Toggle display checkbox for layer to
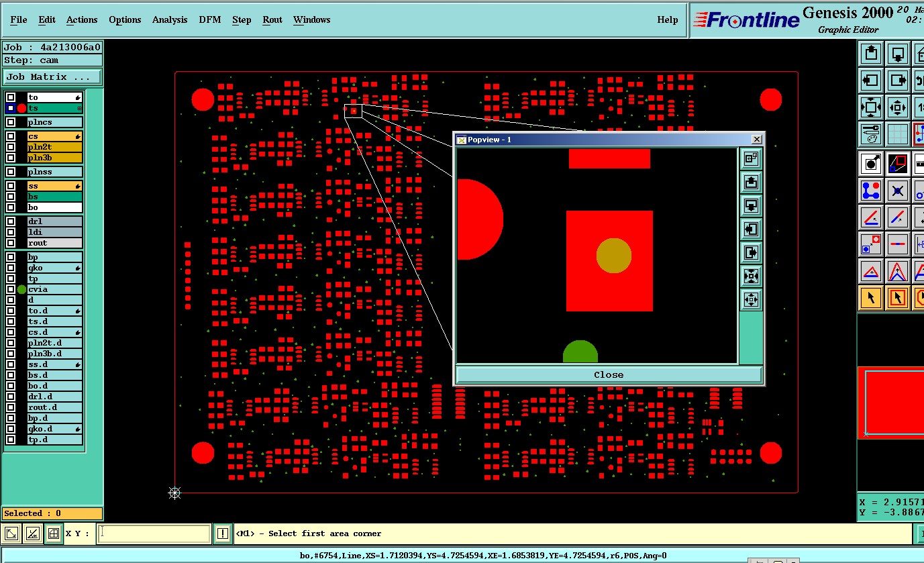The width and height of the screenshot is (924, 563). click(x=11, y=97)
